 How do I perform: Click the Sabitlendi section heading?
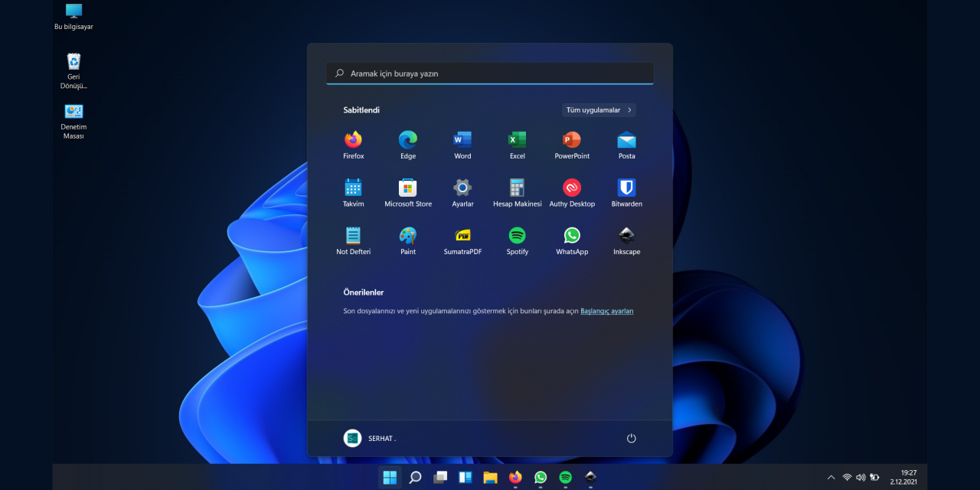click(361, 110)
